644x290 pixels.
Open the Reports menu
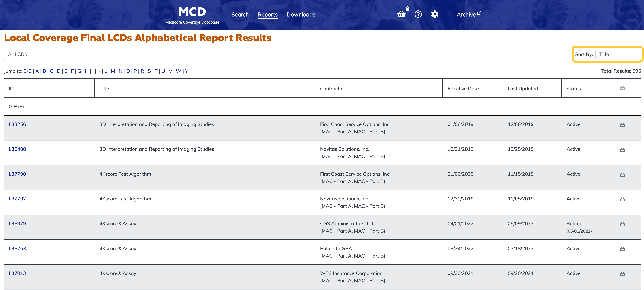[267, 14]
